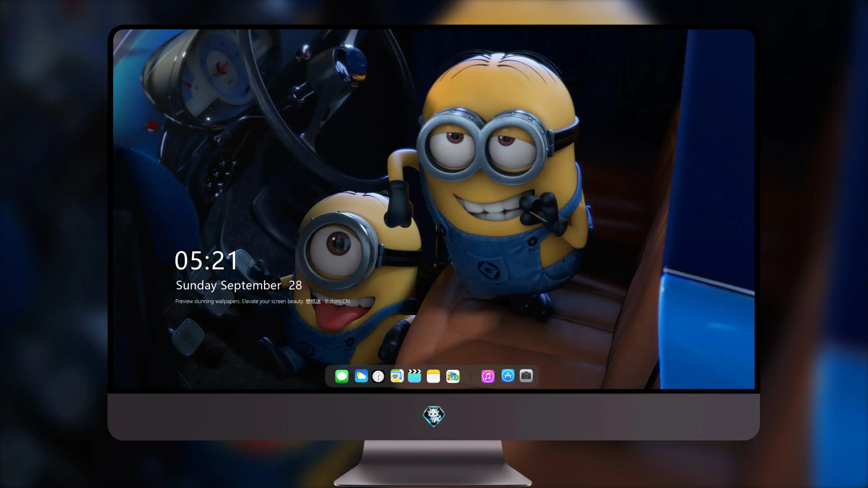Open the Weather app in the dock
868x488 pixels.
[x=361, y=376]
